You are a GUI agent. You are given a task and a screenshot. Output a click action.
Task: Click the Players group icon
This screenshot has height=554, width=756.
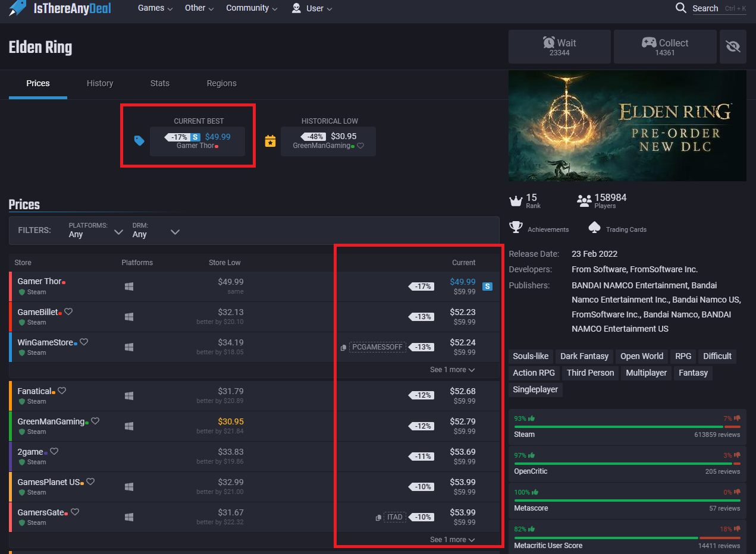584,200
